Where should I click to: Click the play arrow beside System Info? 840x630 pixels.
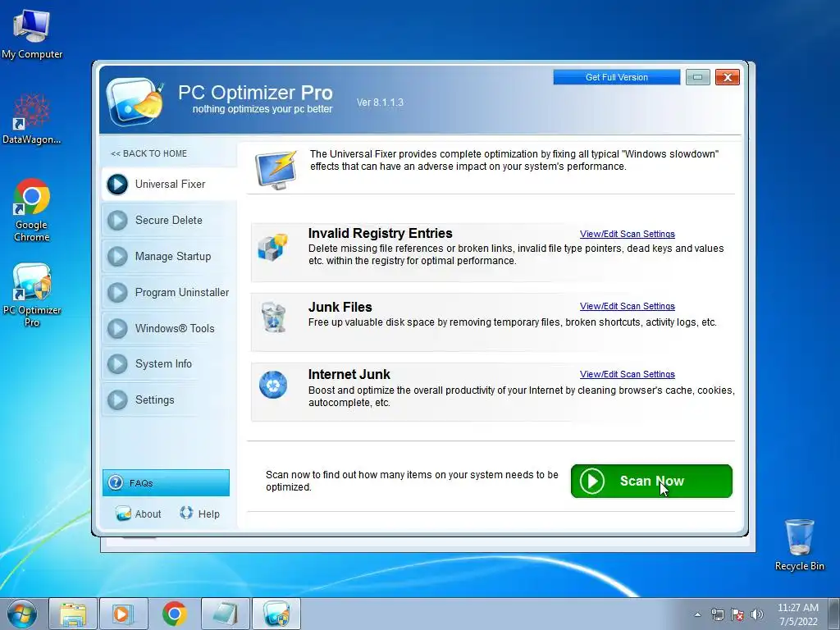117,363
